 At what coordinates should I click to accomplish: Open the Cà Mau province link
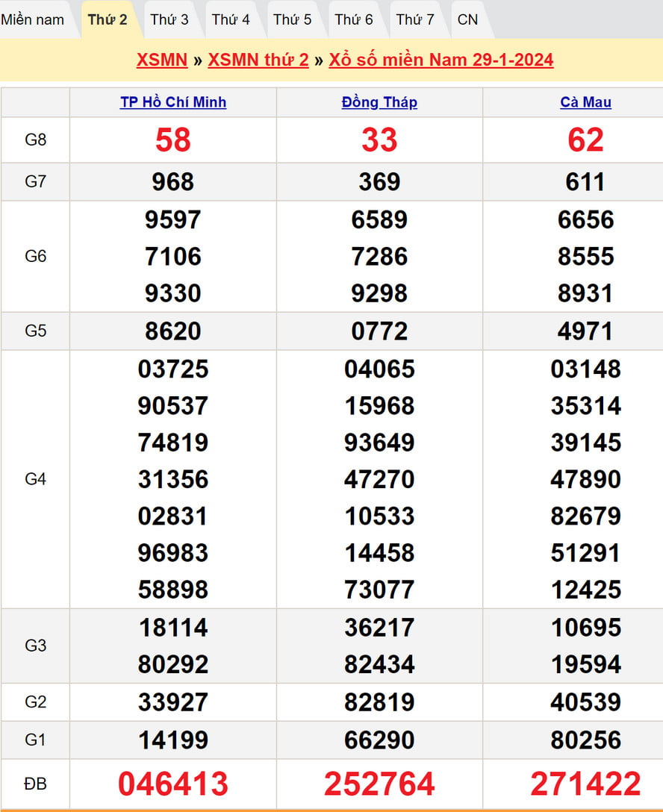(x=585, y=102)
